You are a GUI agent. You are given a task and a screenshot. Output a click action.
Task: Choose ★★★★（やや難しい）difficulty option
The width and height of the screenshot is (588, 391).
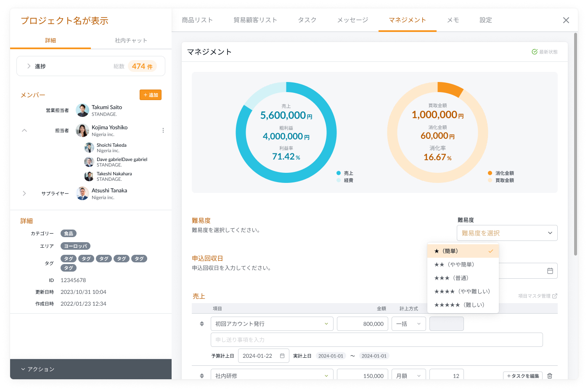click(463, 291)
